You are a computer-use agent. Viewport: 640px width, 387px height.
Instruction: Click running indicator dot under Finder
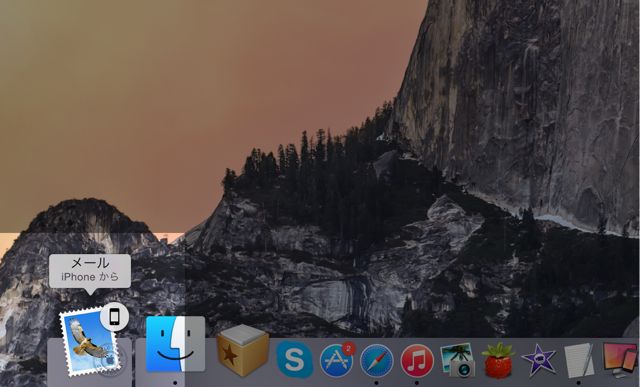tap(175, 383)
